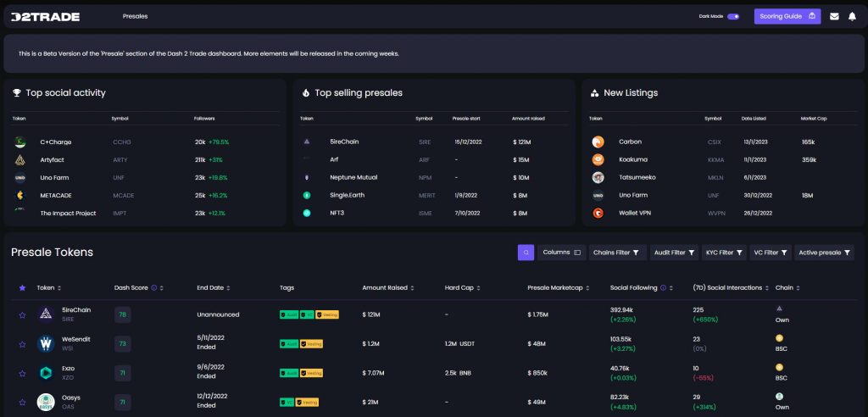868x417 pixels.
Task: Click the Neptune Mutual icon
Action: [307, 177]
